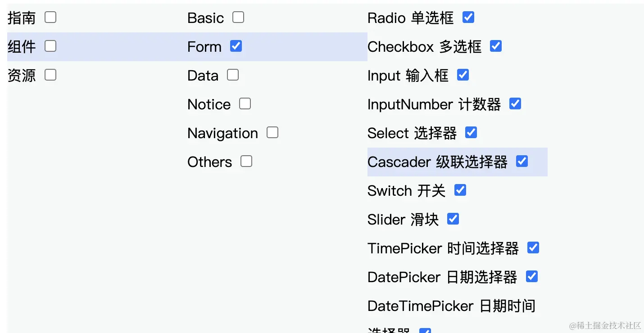
Task: Open the Navigation submenu label
Action: [222, 133]
